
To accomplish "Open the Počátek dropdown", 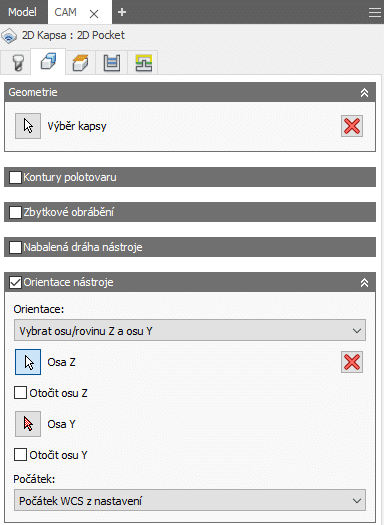I will (x=190, y=501).
